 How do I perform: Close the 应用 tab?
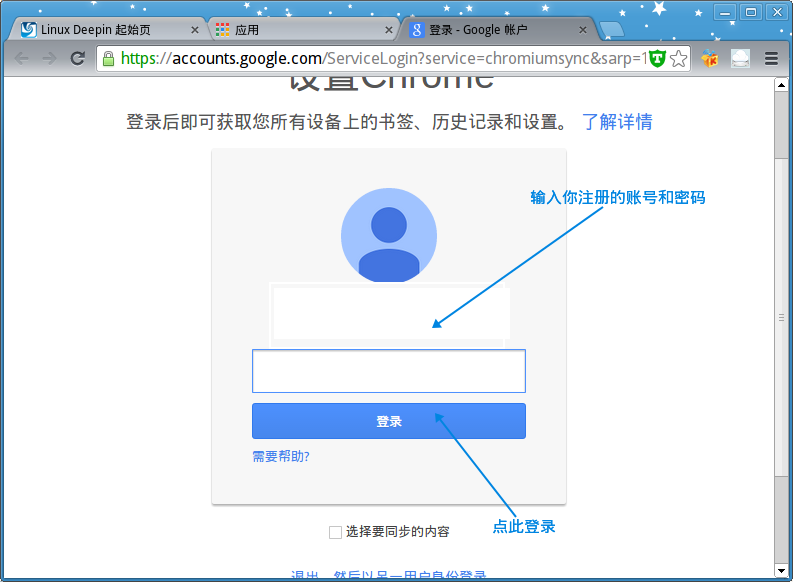[389, 30]
